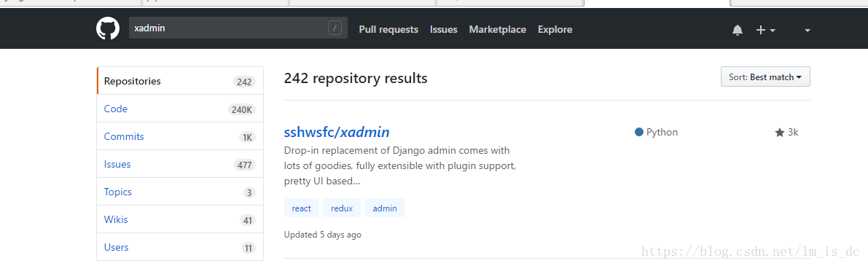Click the 477 count badge for Issues
868x266 pixels.
244,165
